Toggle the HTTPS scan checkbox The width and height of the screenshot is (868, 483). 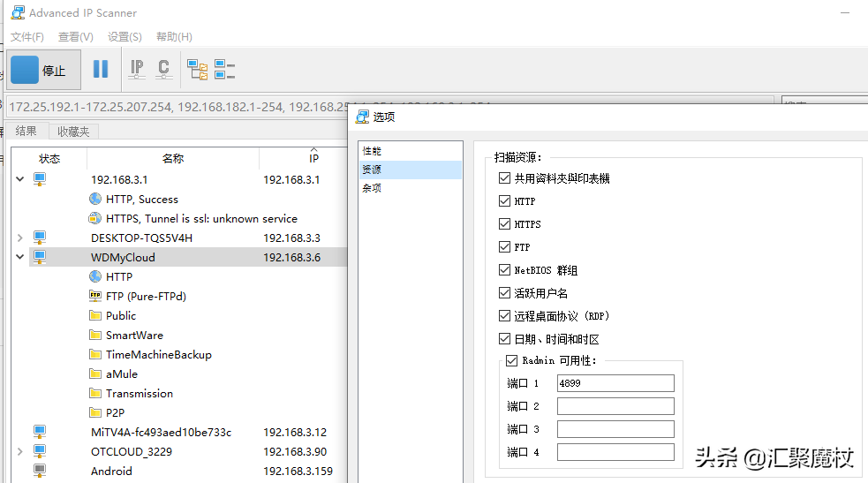(x=504, y=223)
